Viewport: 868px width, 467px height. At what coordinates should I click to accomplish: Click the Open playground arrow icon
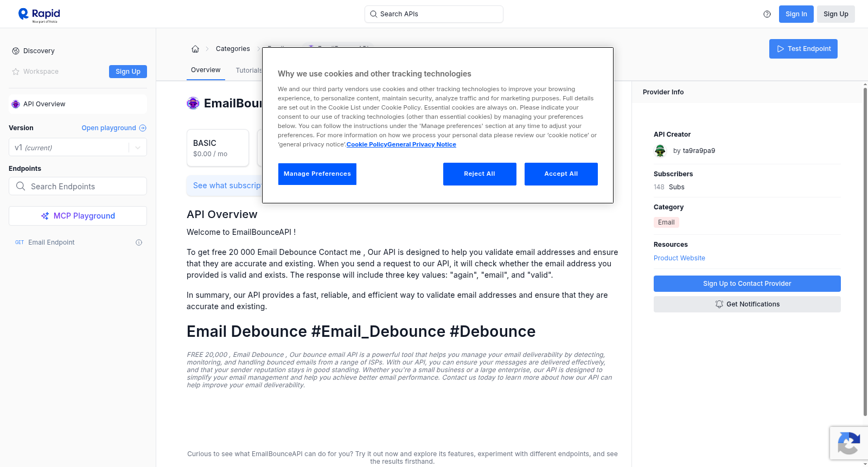pyautogui.click(x=143, y=128)
